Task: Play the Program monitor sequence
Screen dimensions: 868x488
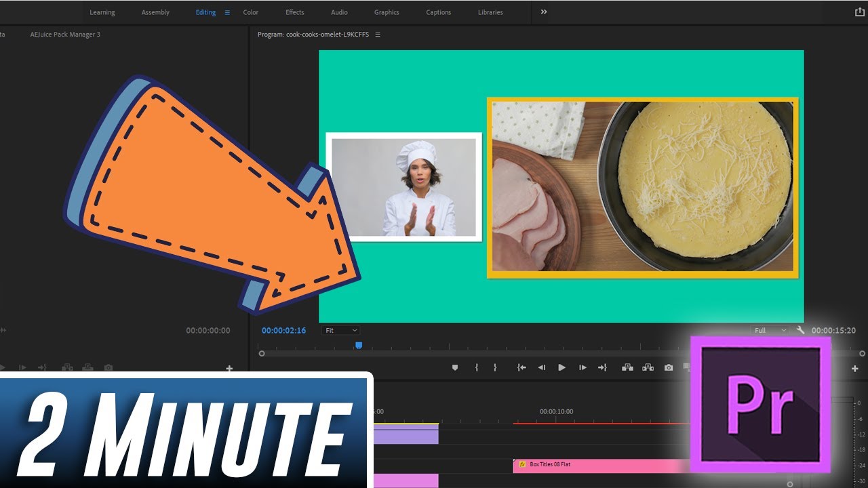Action: [561, 367]
